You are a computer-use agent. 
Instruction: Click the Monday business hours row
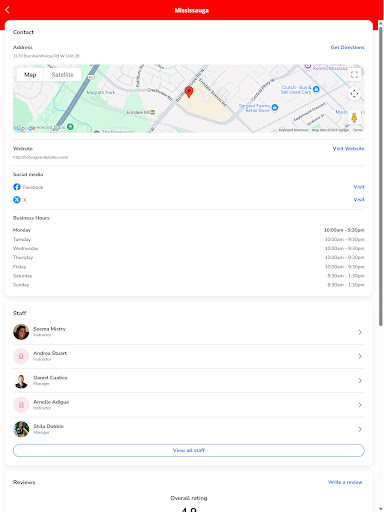click(189, 230)
